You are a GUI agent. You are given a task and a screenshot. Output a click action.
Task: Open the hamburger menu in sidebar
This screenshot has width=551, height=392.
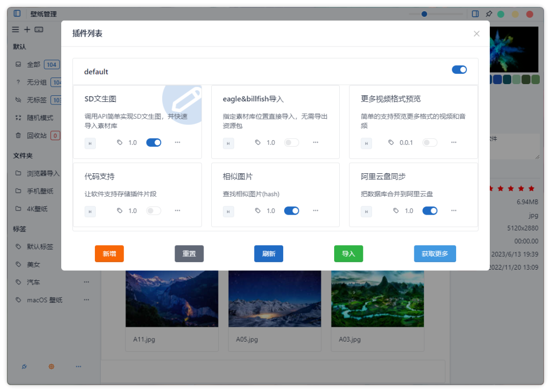[15, 30]
